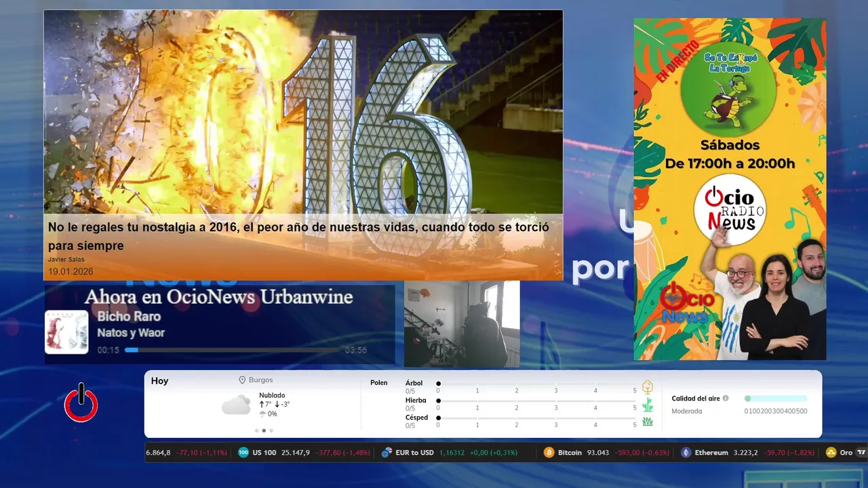The image size is (868, 488).
Task: Click the Ethereum coin icon
Action: point(686,453)
